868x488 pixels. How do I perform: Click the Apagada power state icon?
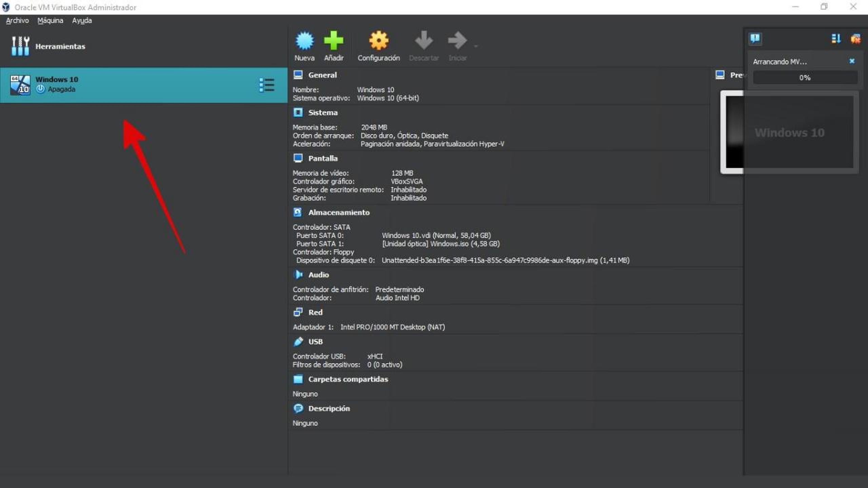click(40, 89)
